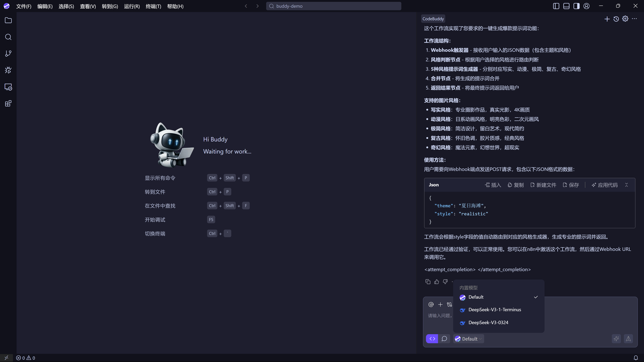Open the more actions menu in CodeBuddy header
644x362 pixels.
coord(634,19)
